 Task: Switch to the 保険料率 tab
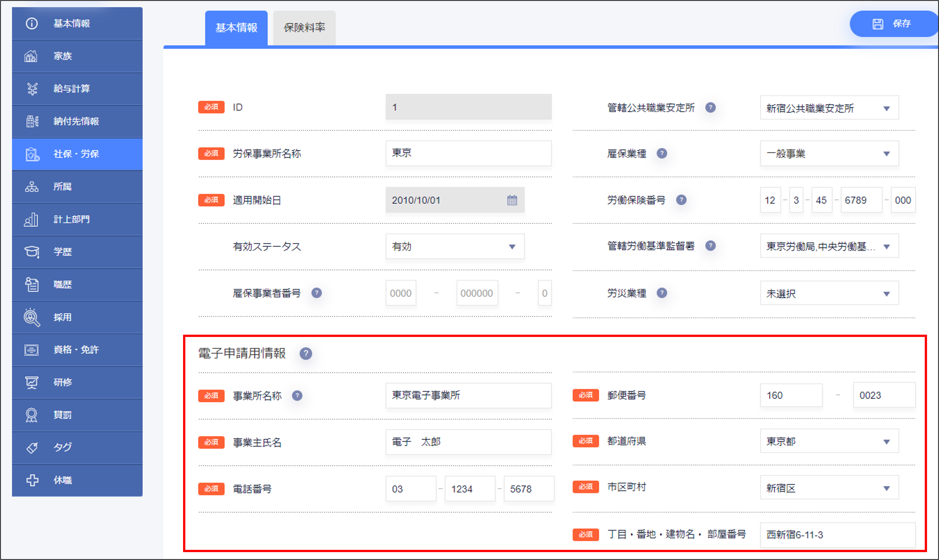click(x=304, y=27)
